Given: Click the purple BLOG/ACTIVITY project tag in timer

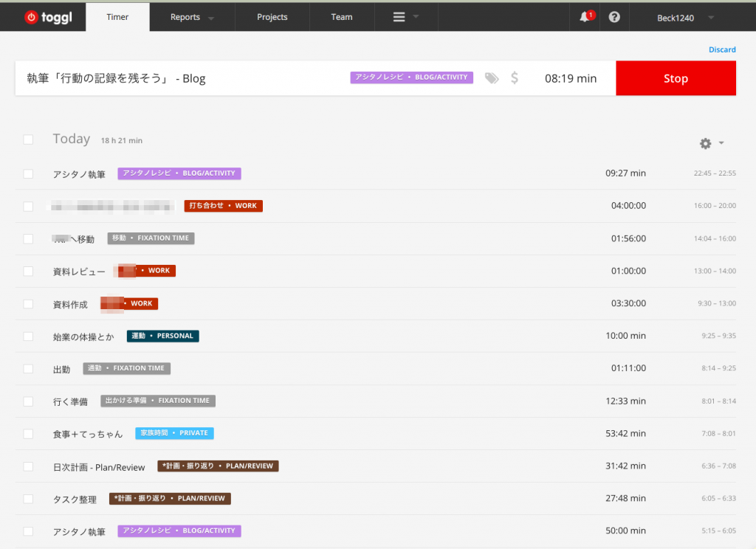Looking at the screenshot, I should 411,77.
